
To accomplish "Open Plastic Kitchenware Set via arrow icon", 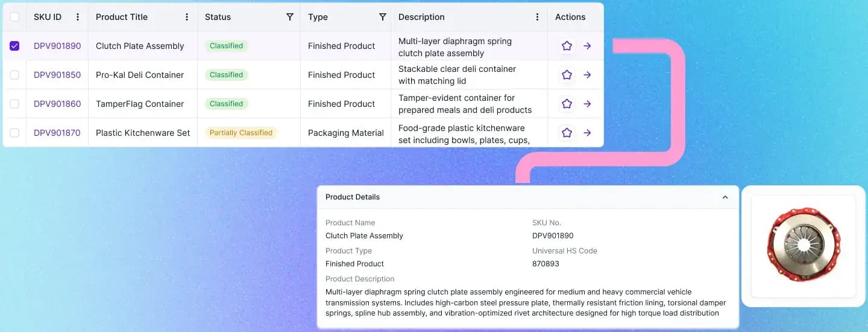I will 588,133.
